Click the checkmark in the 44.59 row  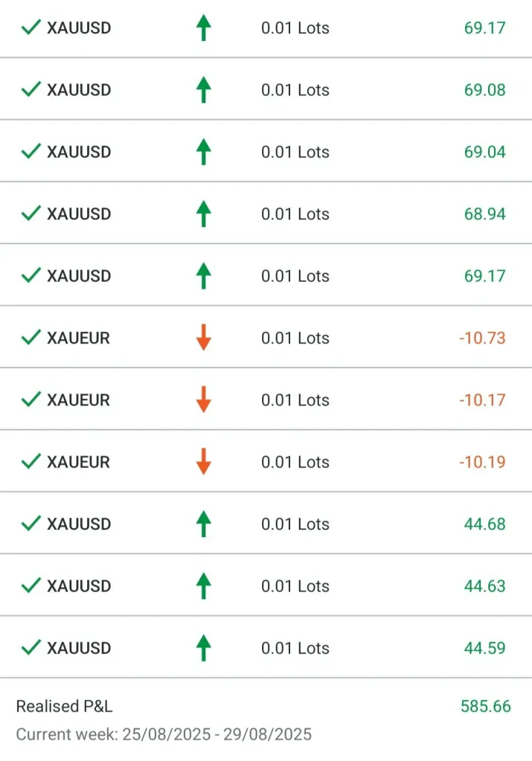[x=31, y=648]
